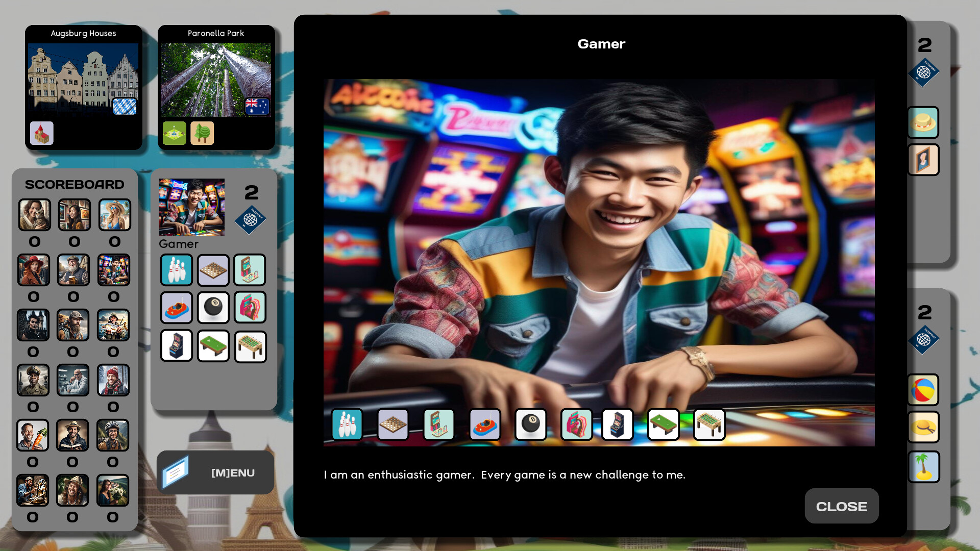980x551 pixels.
Task: Click the foosball table icon below the gamer photo
Action: pyautogui.click(x=709, y=424)
